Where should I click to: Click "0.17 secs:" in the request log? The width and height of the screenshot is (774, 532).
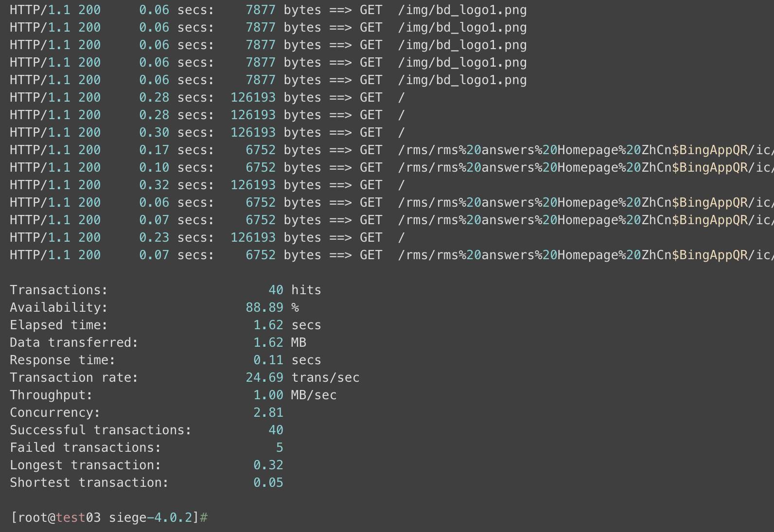pyautogui.click(x=176, y=150)
